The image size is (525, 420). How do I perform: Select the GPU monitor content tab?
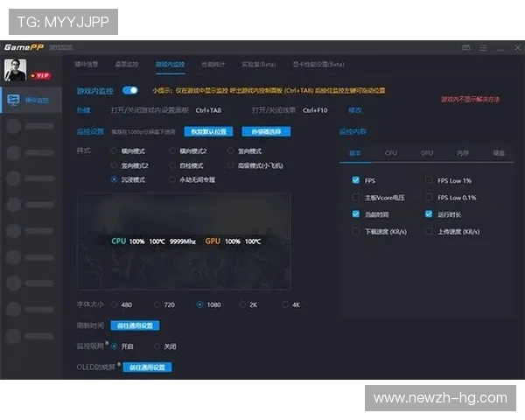click(x=427, y=153)
